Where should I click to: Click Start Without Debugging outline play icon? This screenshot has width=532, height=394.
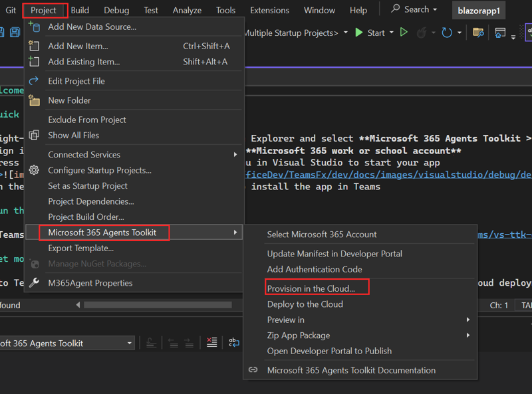coord(404,33)
